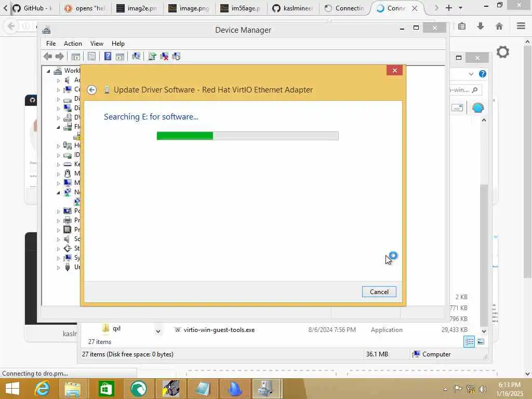Expand the DVD drives category node
532x399 pixels.
coord(58,118)
